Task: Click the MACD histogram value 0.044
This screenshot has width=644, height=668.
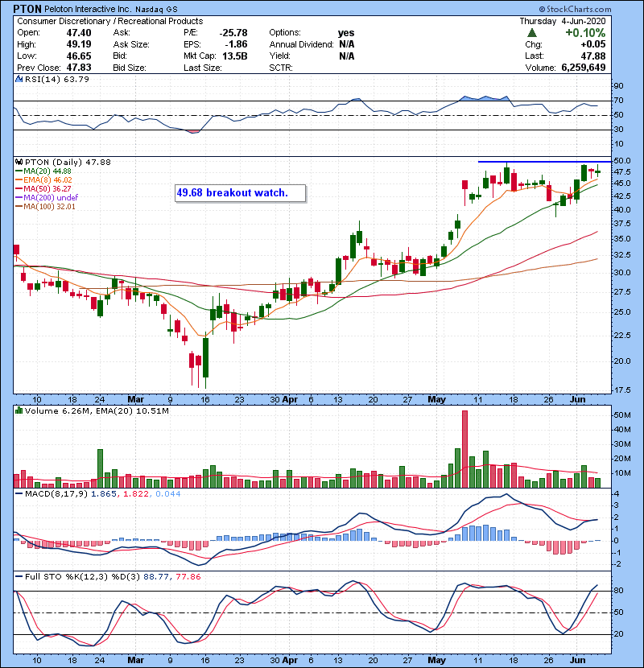Action: (x=168, y=494)
